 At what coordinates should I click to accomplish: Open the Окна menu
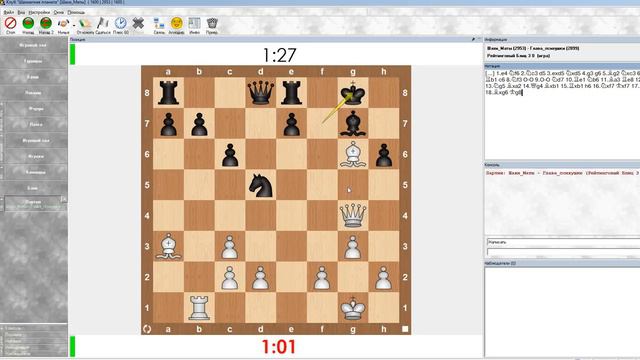pos(59,12)
